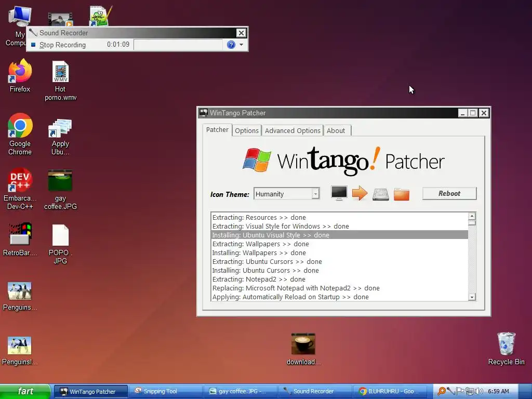Viewport: 532px width, 399px height.
Task: Click the orange arrow icon in WinTango Patcher
Action: tap(360, 193)
